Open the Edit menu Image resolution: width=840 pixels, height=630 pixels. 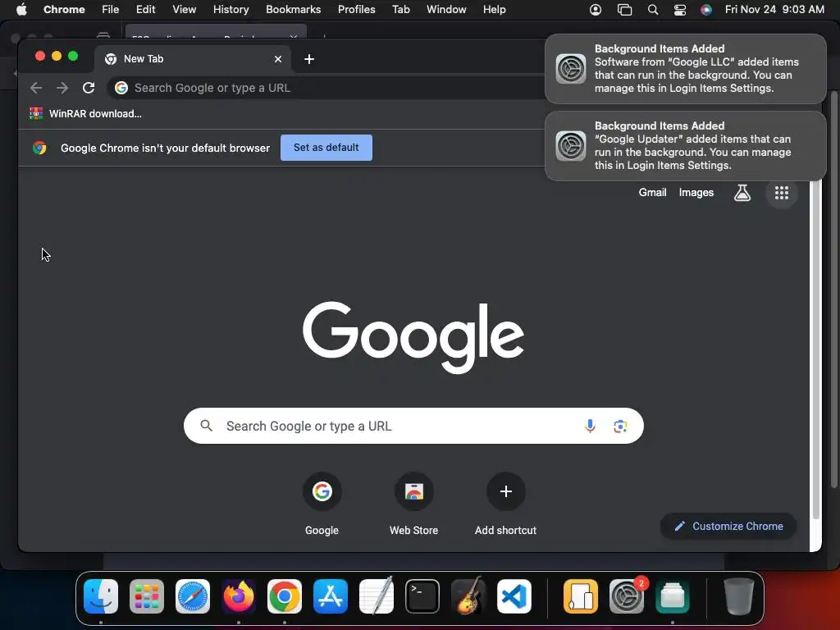145,9
